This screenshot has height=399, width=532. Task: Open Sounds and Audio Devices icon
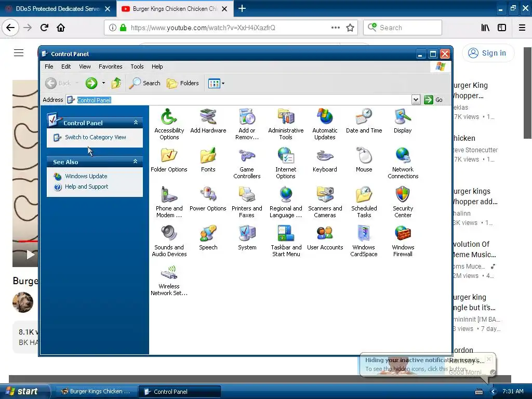coord(169,241)
